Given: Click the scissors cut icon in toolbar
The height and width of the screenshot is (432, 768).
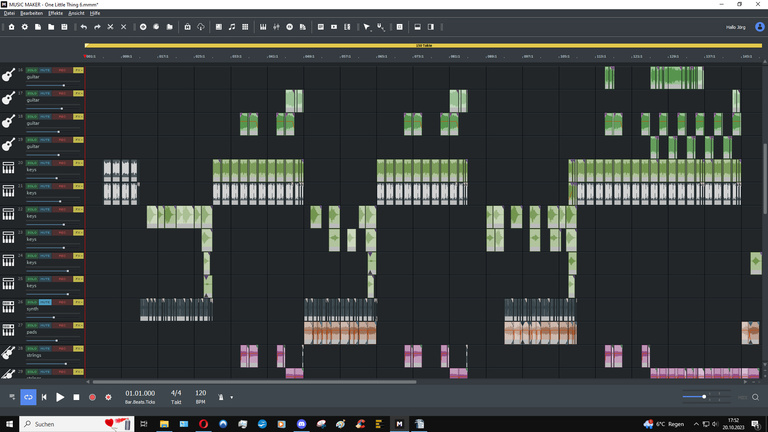Looking at the screenshot, I should pos(110,27).
